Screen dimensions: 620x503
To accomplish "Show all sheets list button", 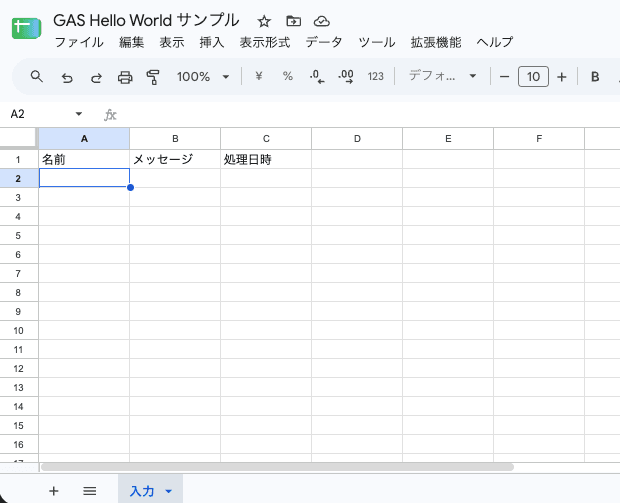I will pyautogui.click(x=90, y=491).
